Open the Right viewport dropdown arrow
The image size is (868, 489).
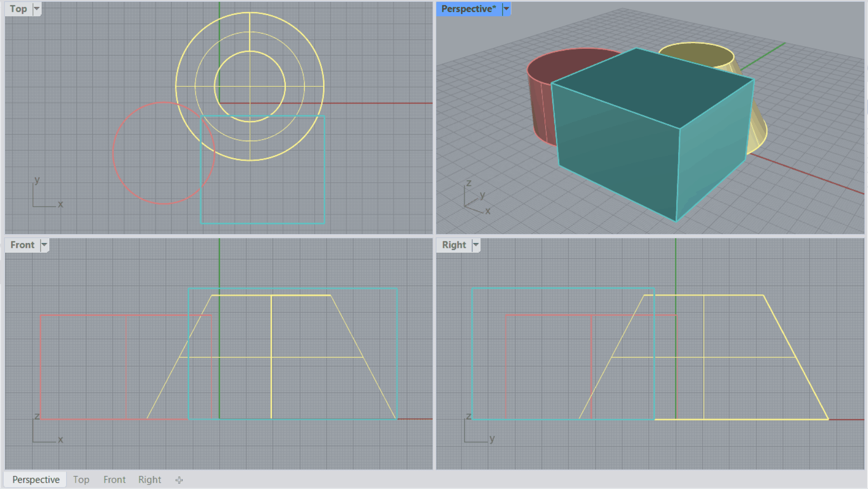click(x=476, y=245)
